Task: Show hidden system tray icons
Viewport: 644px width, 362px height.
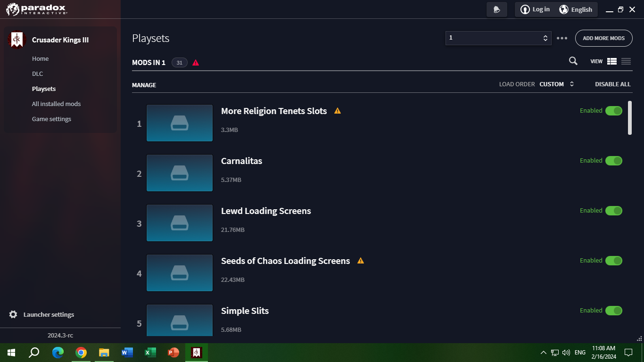Action: (x=543, y=353)
